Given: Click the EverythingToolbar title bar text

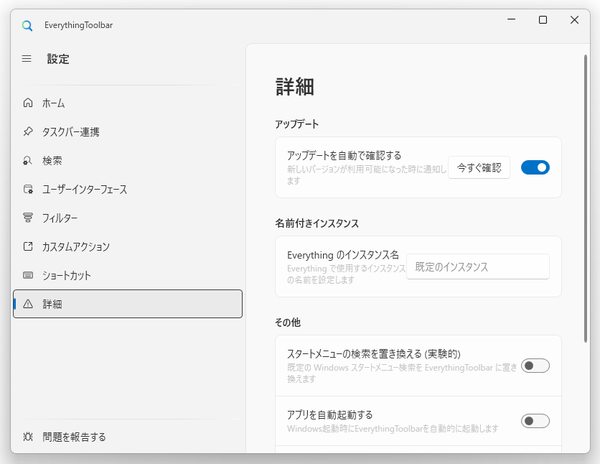Looking at the screenshot, I should pos(78,25).
